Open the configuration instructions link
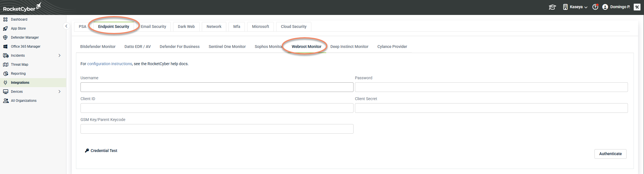Image resolution: width=644 pixels, height=174 pixels. click(x=109, y=64)
